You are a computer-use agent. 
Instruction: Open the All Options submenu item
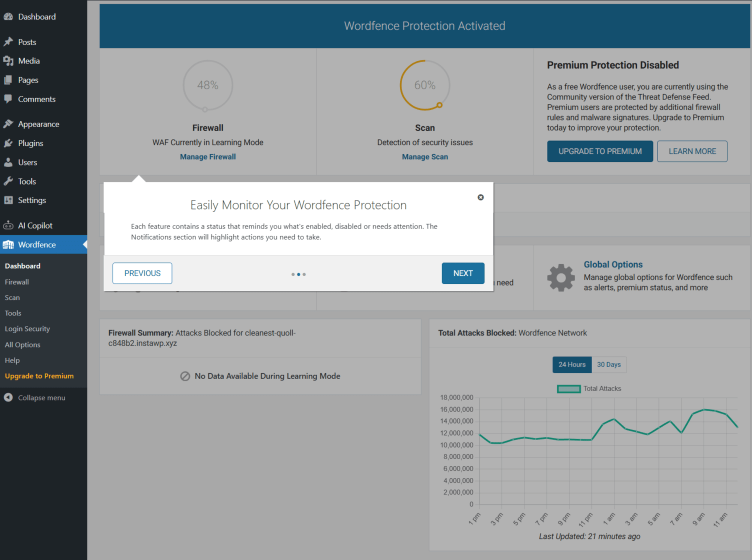pos(22,344)
